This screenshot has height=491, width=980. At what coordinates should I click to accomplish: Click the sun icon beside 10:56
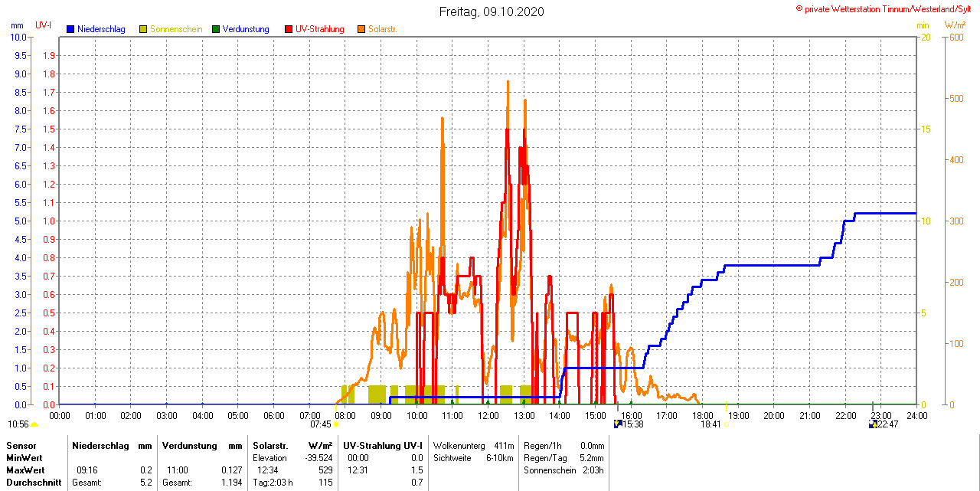coord(34,424)
